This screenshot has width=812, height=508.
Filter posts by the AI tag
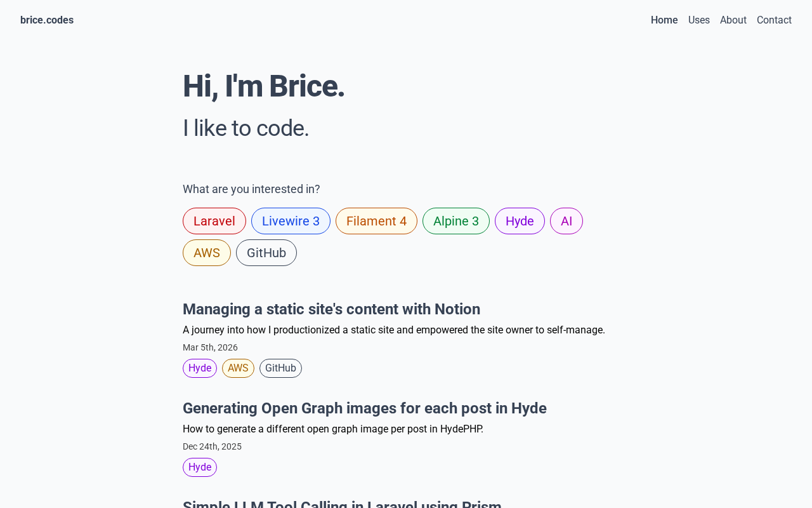point(566,221)
